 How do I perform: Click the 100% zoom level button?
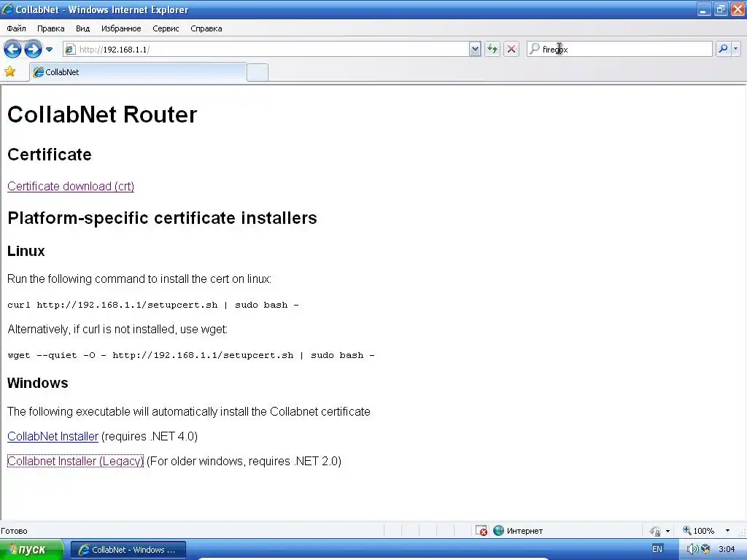click(x=698, y=531)
